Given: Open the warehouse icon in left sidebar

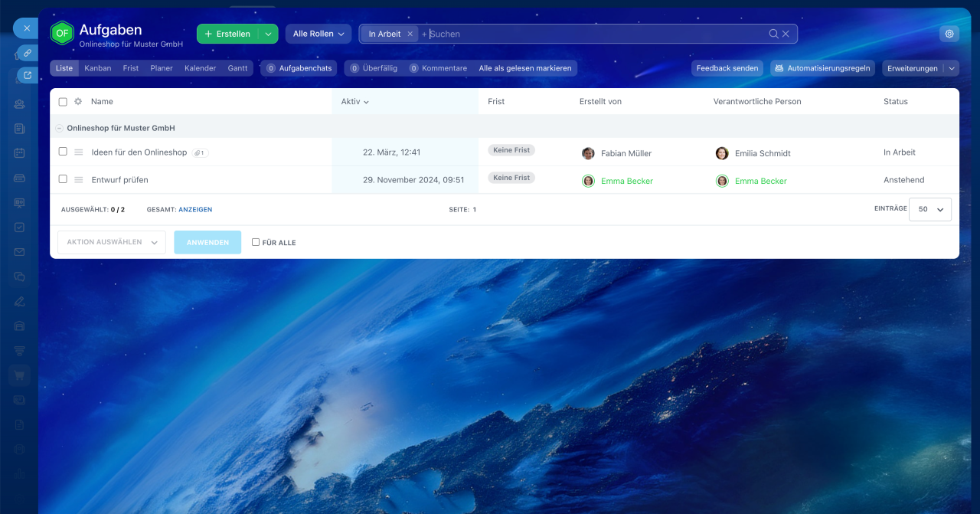Looking at the screenshot, I should 19,326.
